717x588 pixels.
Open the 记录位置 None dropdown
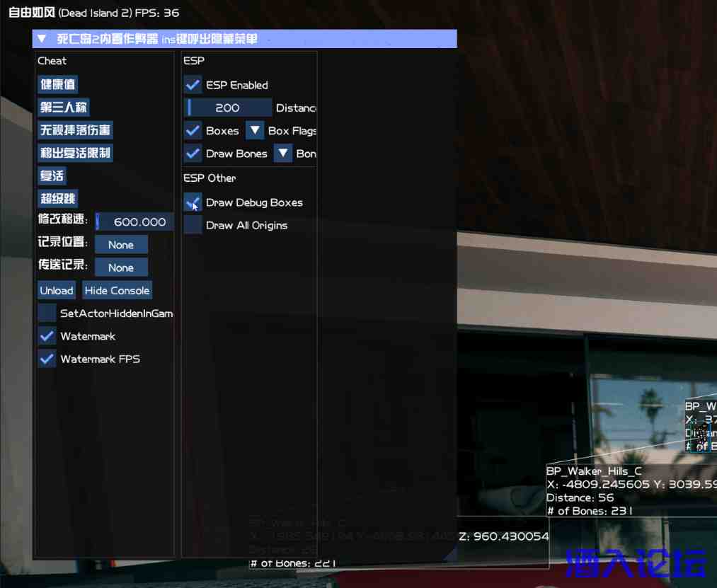tap(121, 245)
